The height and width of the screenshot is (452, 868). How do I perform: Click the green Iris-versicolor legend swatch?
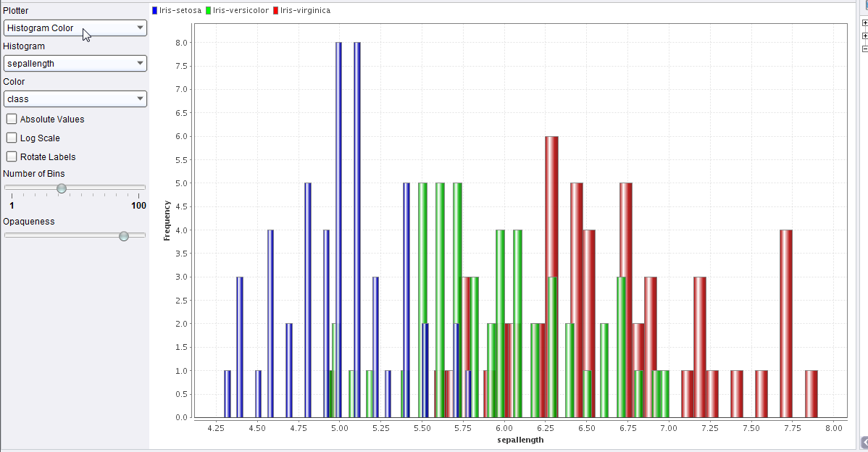tap(208, 11)
